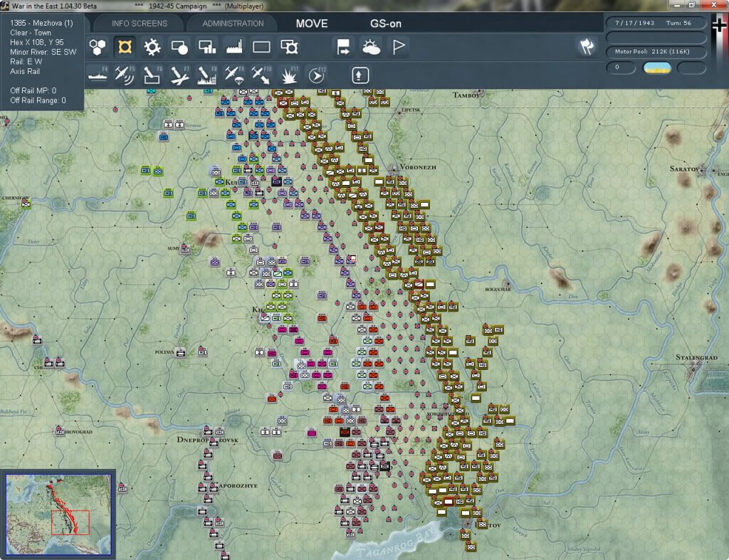729x560 pixels.
Task: Click the crossed flags round icon
Action: [587, 46]
